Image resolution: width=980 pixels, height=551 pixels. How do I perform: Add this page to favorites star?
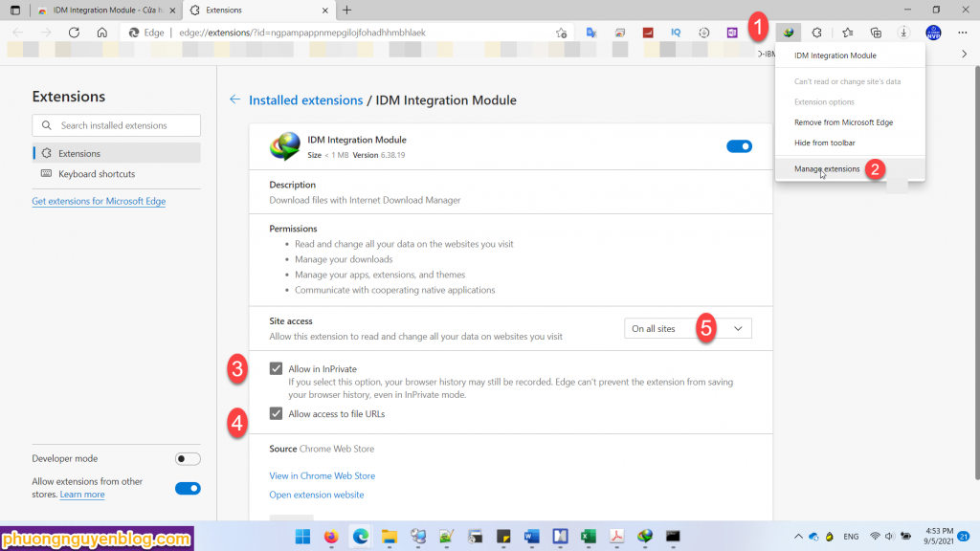coord(561,33)
